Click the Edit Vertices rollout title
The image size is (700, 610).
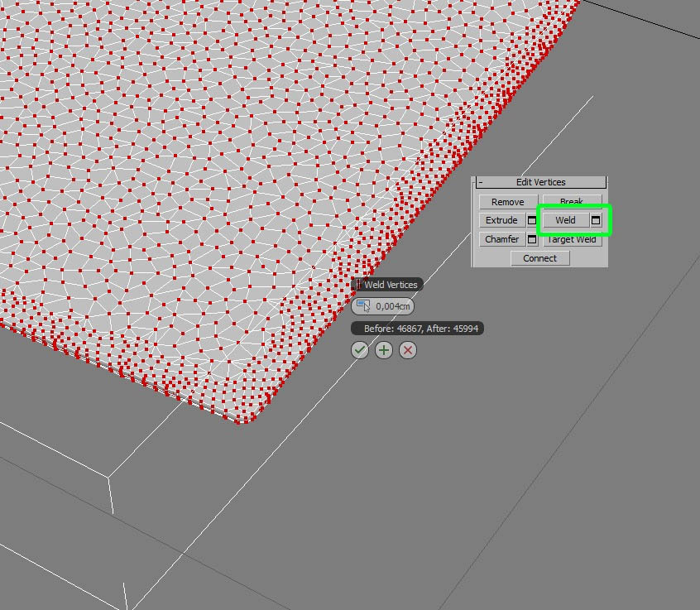[540, 182]
